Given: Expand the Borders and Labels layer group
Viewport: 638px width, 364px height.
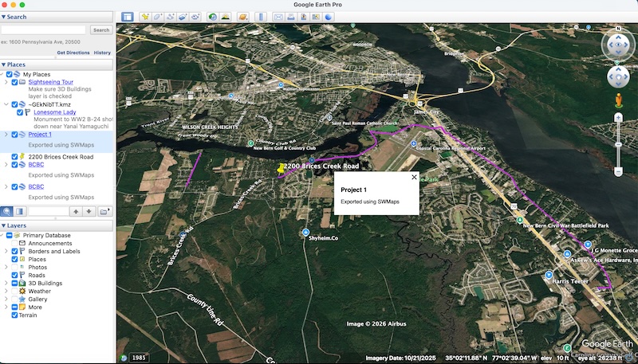Looking at the screenshot, I should coord(6,252).
